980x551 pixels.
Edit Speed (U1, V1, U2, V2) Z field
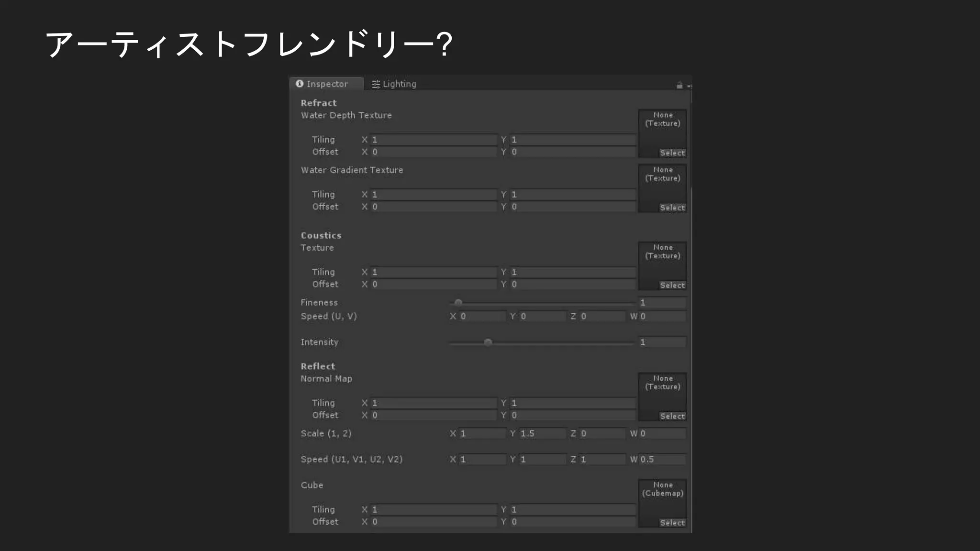pyautogui.click(x=602, y=459)
